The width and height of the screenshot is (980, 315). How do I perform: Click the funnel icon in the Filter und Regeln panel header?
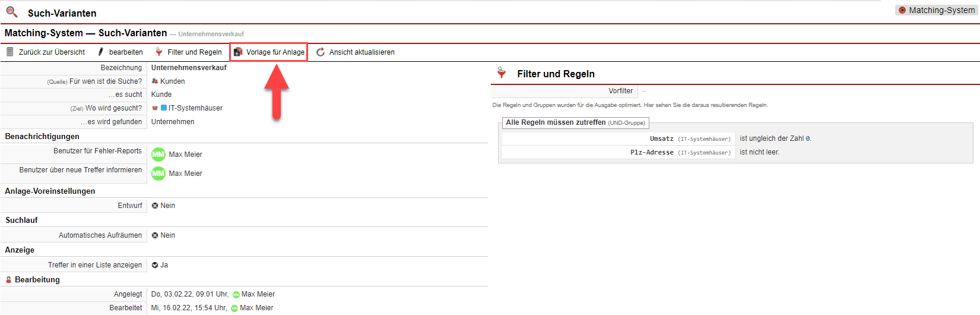(502, 73)
